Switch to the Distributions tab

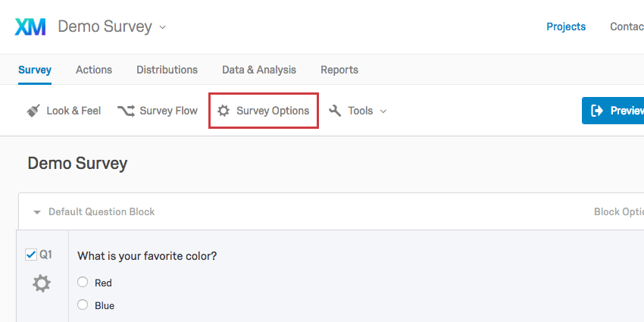point(167,70)
